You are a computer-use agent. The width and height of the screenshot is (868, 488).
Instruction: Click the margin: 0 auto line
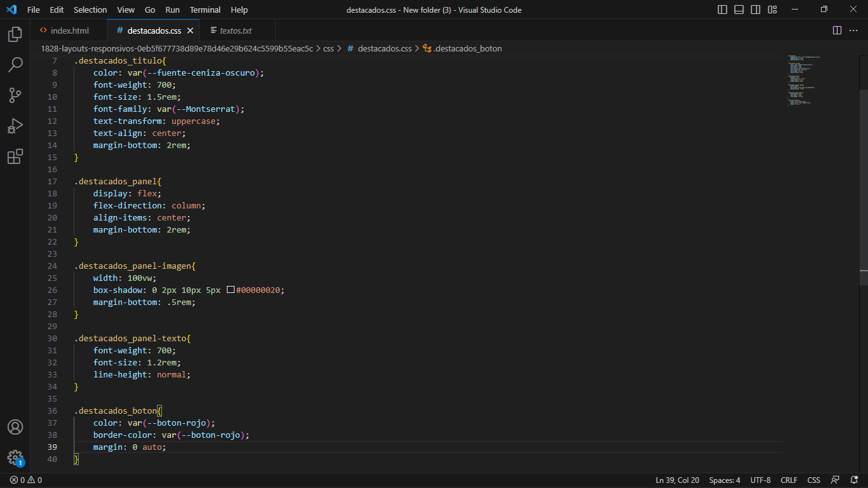point(130,447)
